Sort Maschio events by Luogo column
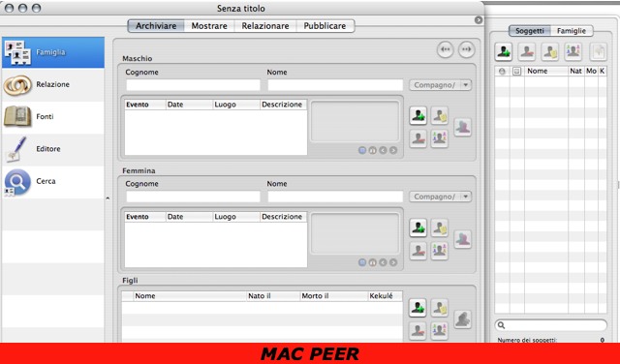Image resolution: width=620 pixels, height=364 pixels. pos(236,105)
